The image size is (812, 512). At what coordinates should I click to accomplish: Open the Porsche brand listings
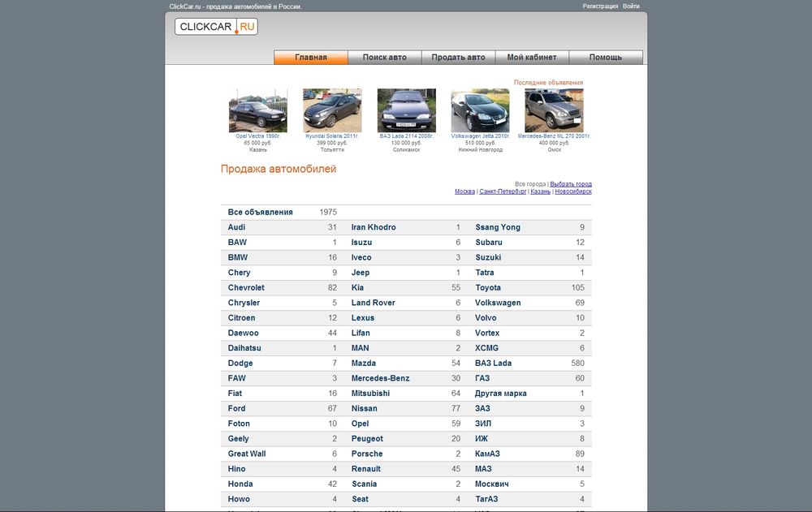point(367,454)
